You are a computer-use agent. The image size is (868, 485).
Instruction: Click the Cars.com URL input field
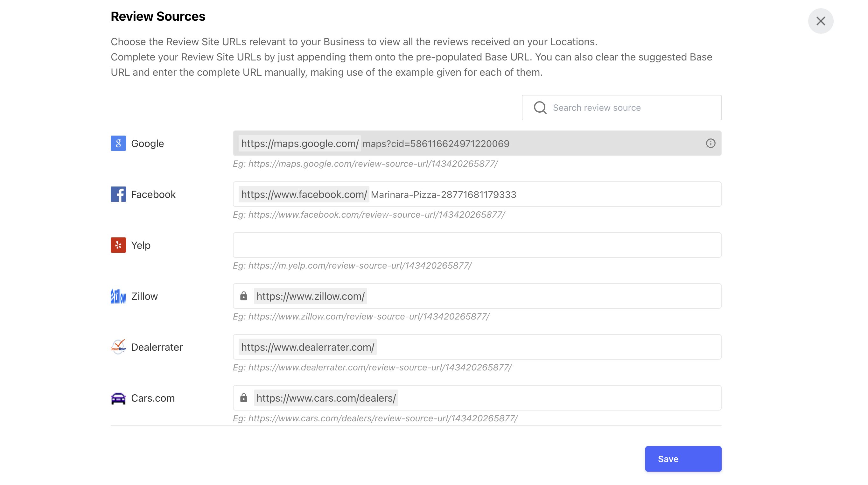[x=477, y=398]
